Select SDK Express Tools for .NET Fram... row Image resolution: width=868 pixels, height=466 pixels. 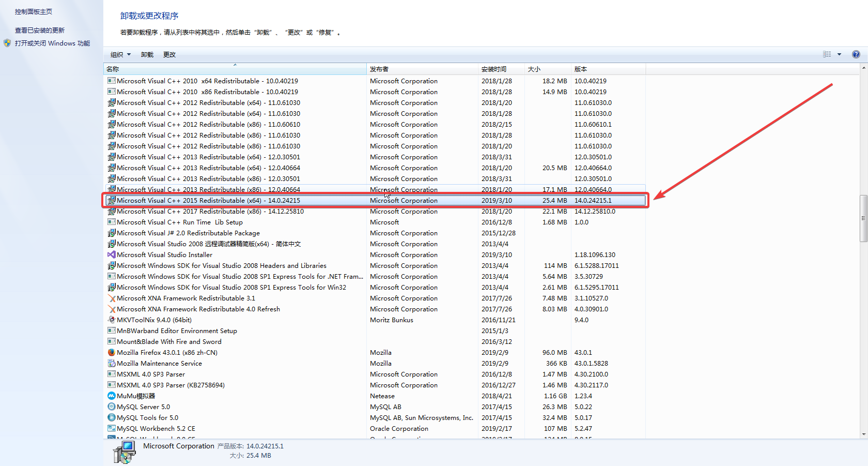point(375,276)
